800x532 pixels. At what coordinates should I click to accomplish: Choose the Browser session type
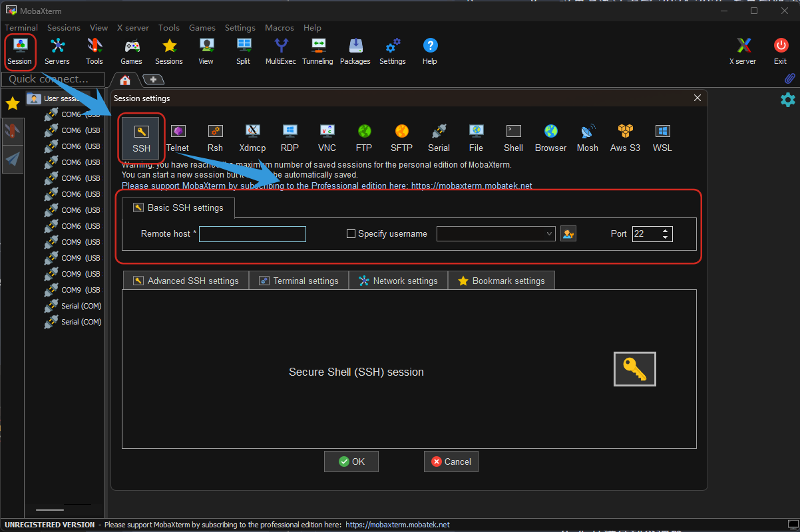click(x=550, y=138)
